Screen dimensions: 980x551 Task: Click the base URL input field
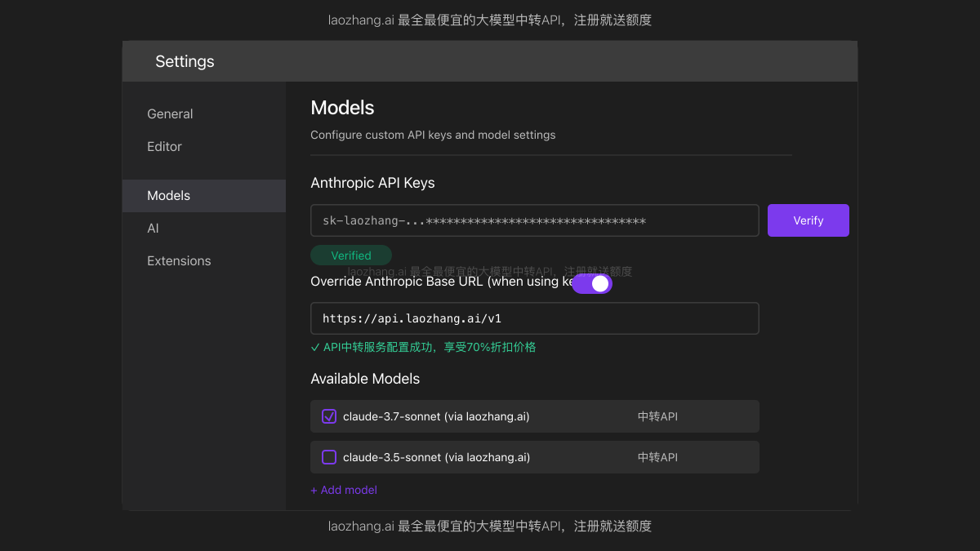[x=535, y=318]
